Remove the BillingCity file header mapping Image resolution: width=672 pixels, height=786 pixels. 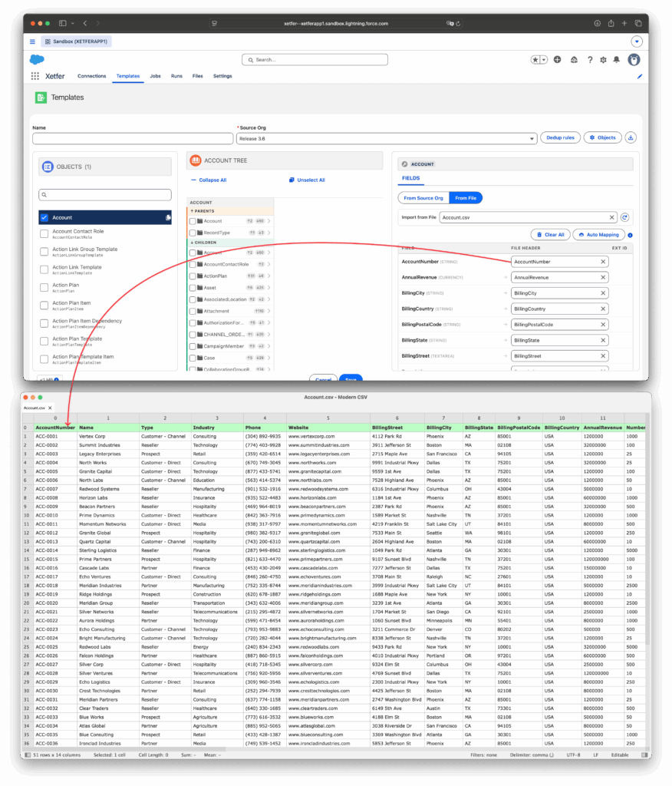(x=603, y=293)
